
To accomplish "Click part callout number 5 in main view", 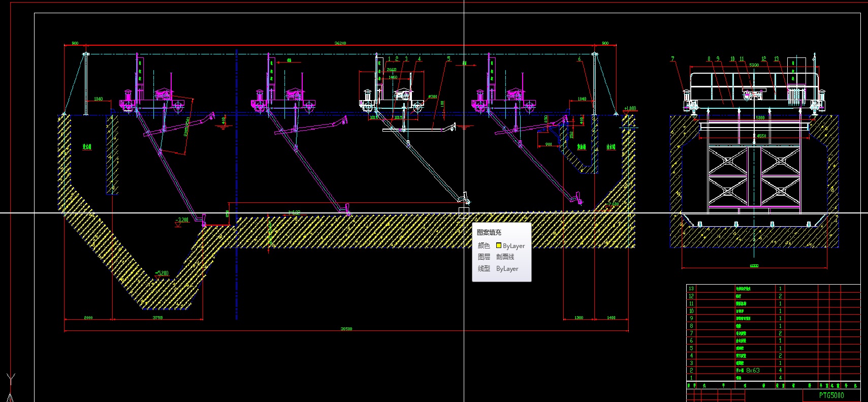I will click(x=448, y=59).
